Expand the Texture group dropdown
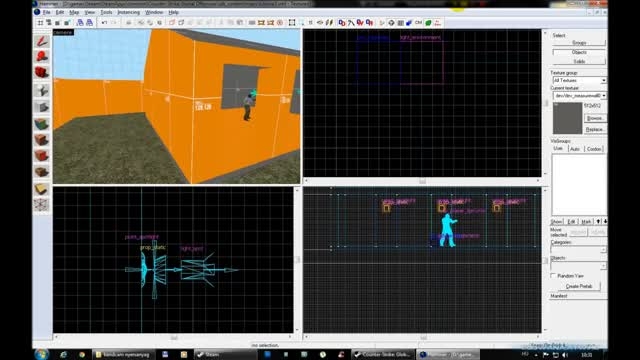640x360 pixels. (x=579, y=80)
